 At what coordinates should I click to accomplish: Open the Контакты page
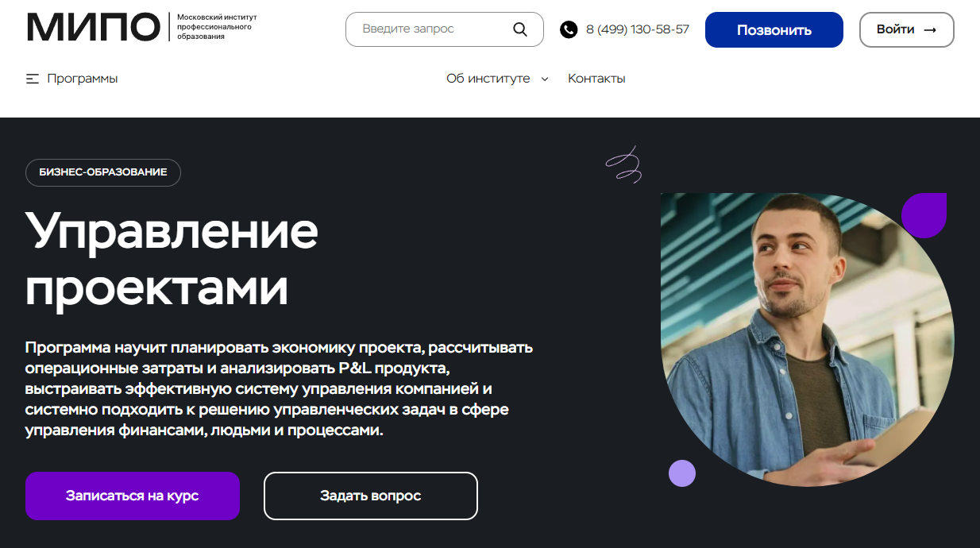tap(596, 79)
